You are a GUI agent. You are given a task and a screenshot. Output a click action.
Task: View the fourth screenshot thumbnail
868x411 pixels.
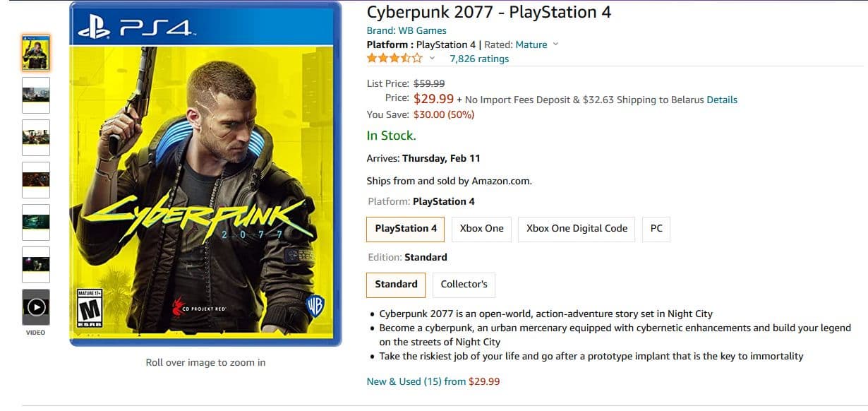coord(36,179)
